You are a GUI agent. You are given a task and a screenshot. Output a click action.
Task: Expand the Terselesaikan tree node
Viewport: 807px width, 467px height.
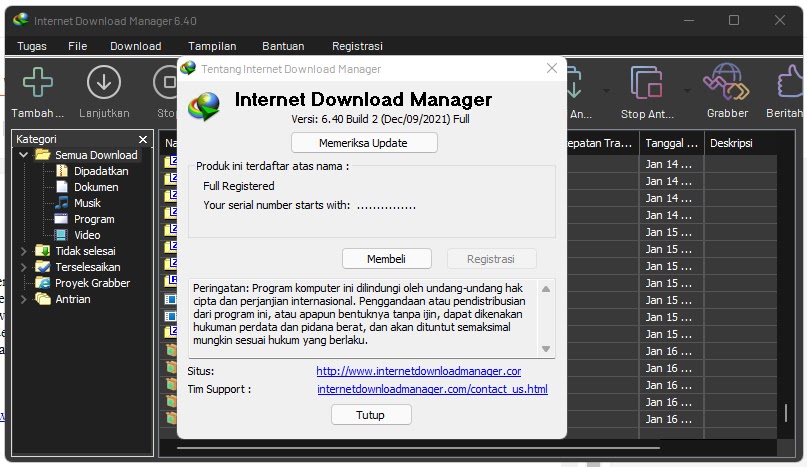(x=23, y=267)
